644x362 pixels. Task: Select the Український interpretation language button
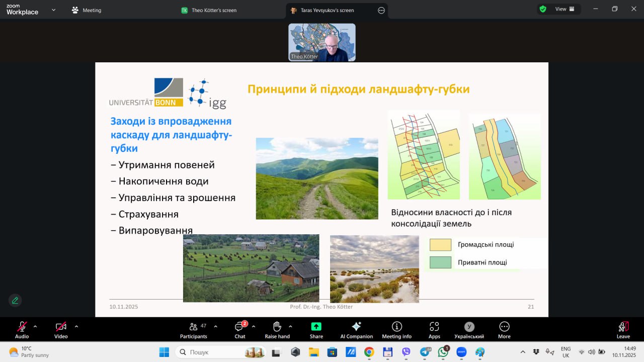[469, 329]
